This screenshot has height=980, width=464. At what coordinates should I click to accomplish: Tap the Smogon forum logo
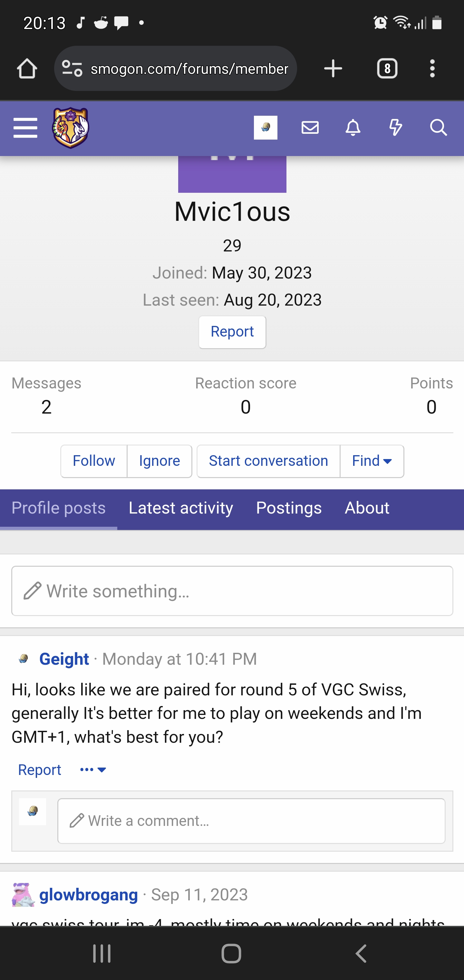tap(71, 128)
